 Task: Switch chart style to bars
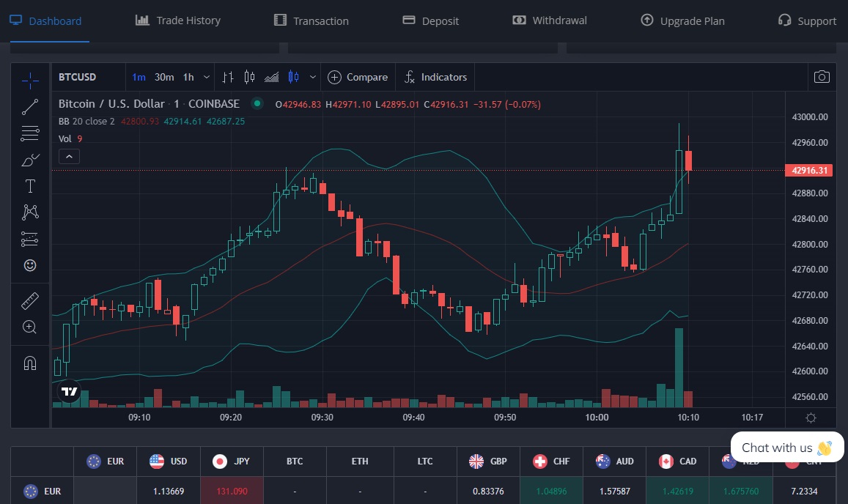[228, 77]
